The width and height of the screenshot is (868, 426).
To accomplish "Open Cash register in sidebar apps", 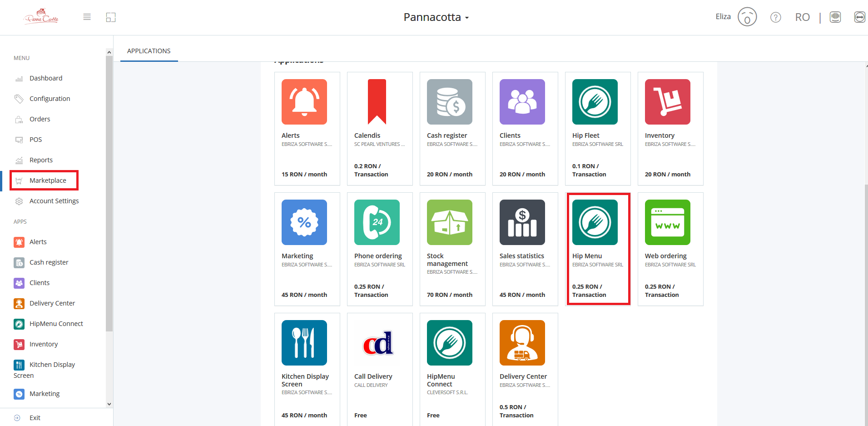I will (x=49, y=262).
